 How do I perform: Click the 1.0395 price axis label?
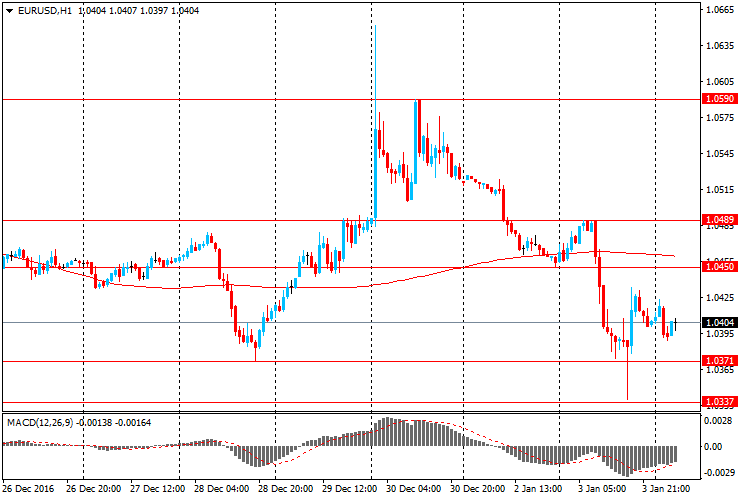(x=720, y=334)
